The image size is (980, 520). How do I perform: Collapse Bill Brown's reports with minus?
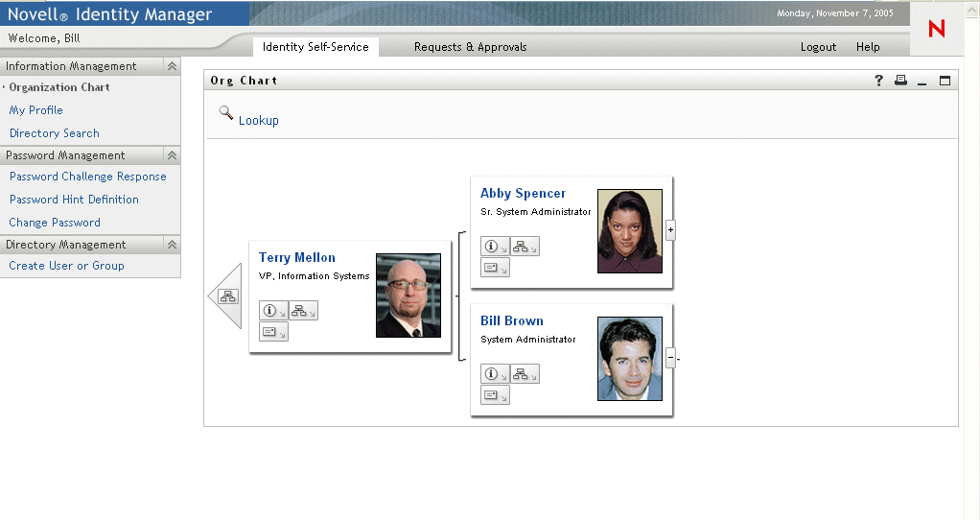tap(670, 358)
